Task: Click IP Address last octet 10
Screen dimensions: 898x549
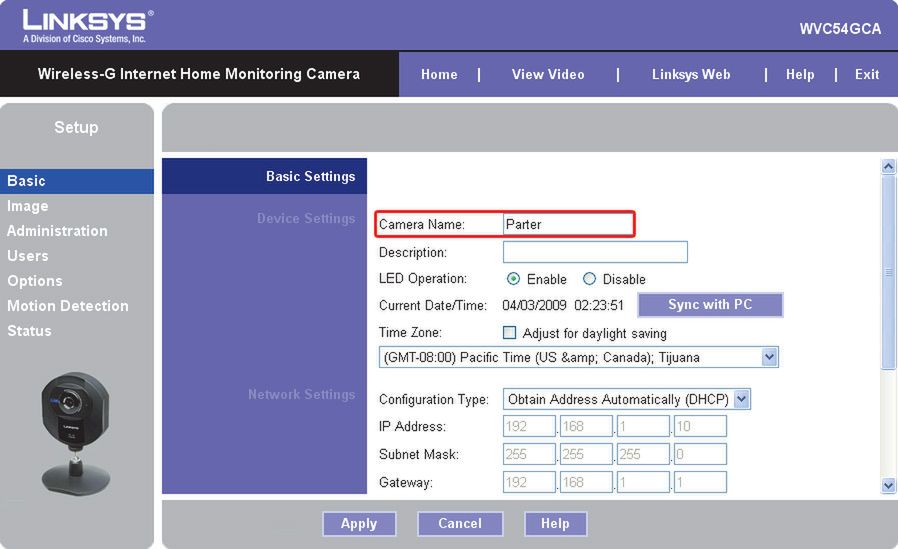Action: click(x=700, y=426)
